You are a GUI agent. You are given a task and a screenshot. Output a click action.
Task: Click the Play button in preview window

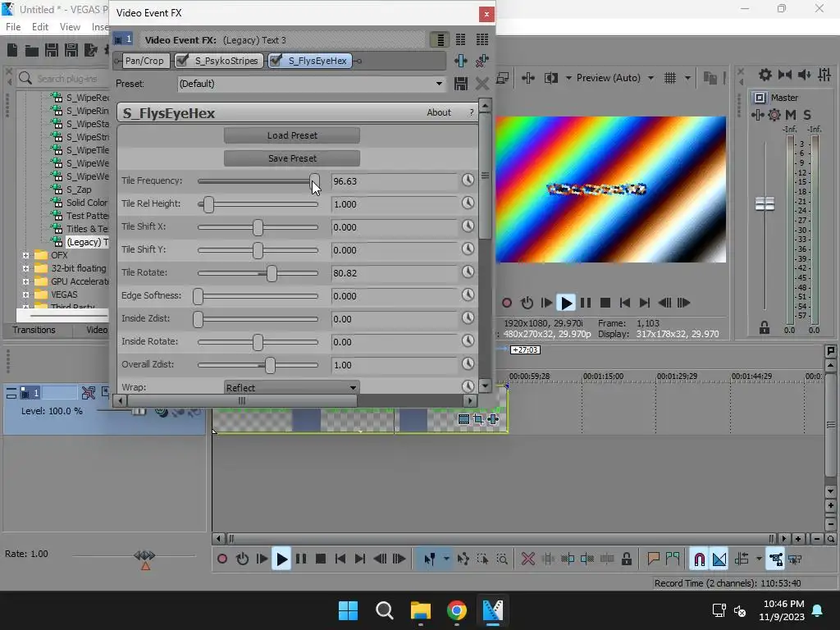pyautogui.click(x=566, y=304)
